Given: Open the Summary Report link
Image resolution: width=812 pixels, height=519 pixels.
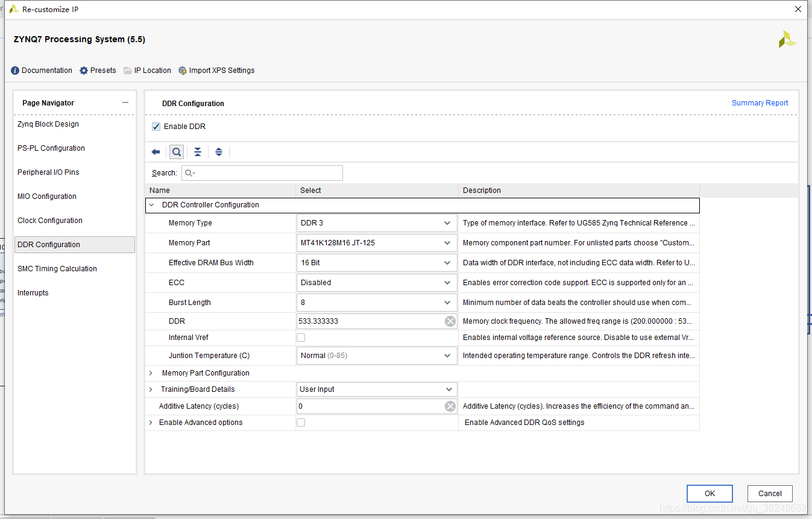Looking at the screenshot, I should [760, 103].
